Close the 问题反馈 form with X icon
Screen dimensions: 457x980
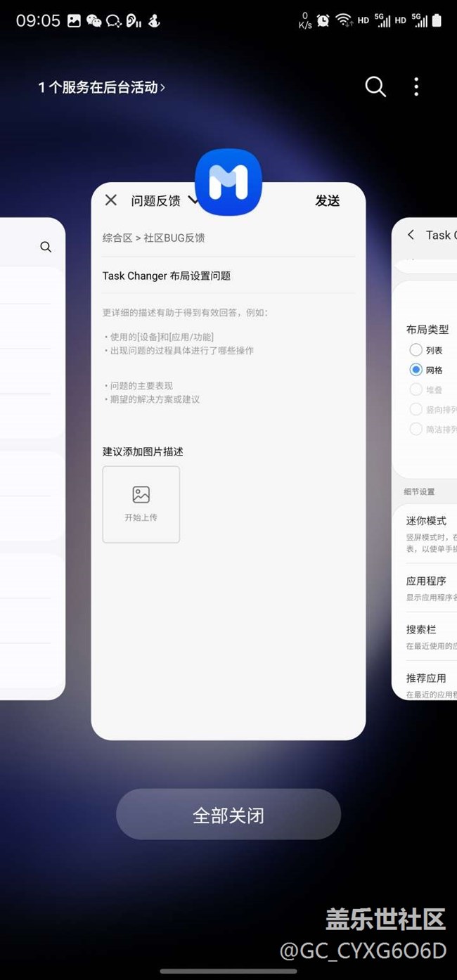(x=111, y=200)
